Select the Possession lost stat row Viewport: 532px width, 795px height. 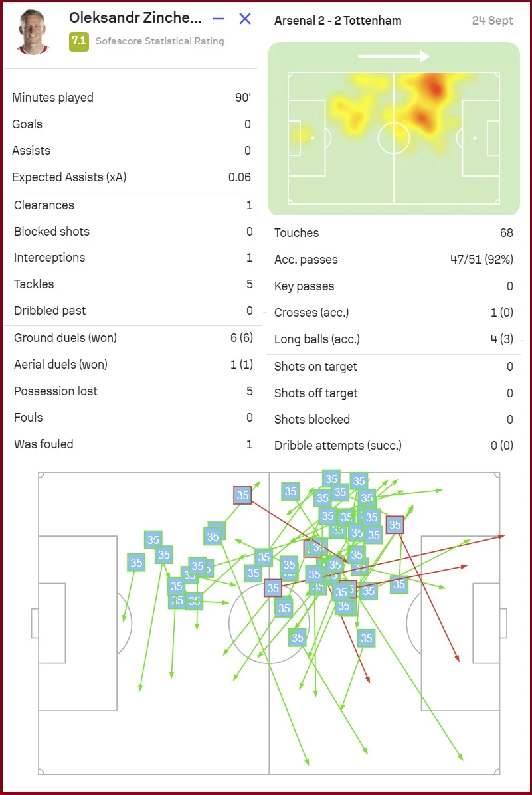pyautogui.click(x=133, y=391)
